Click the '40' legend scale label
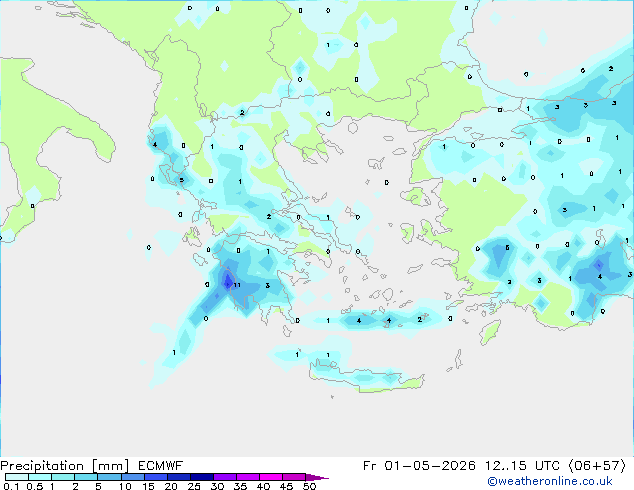634x490 pixels. point(263,486)
